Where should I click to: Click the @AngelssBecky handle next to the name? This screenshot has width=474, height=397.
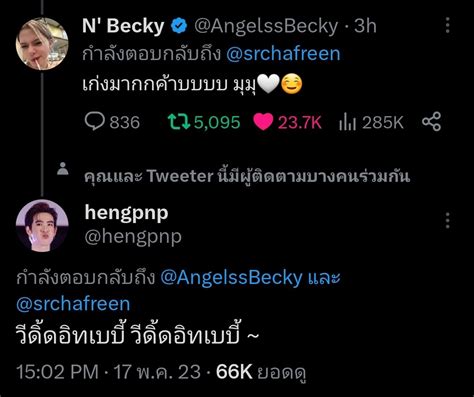click(x=266, y=26)
